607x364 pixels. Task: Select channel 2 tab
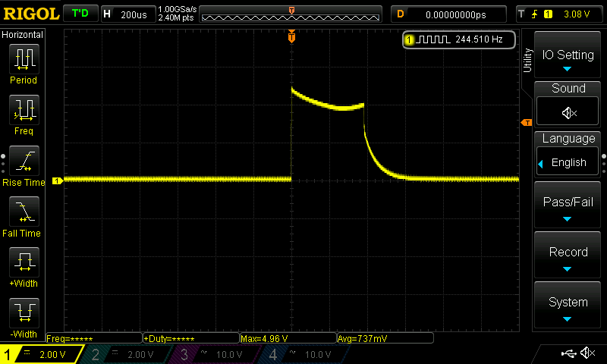coord(126,354)
